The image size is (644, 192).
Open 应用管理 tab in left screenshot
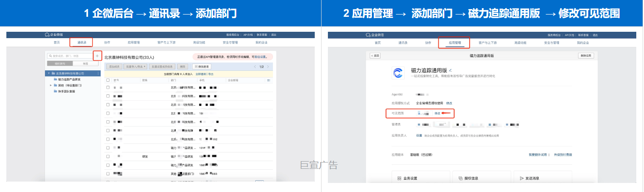click(x=134, y=42)
